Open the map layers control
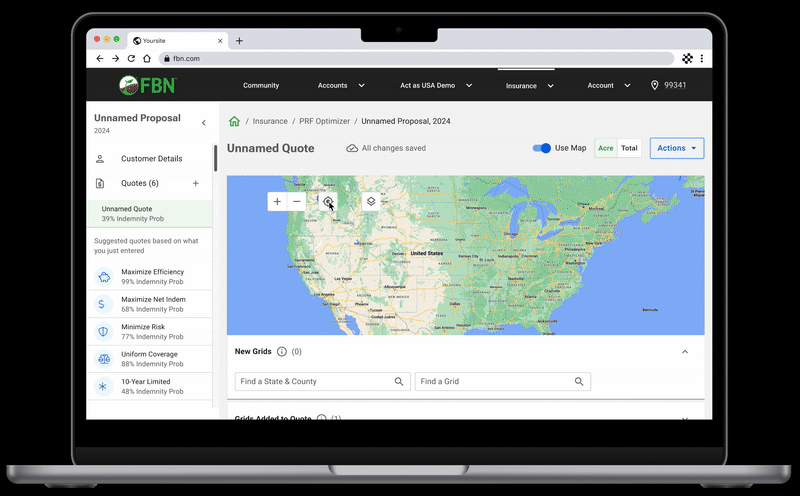 [x=371, y=202]
